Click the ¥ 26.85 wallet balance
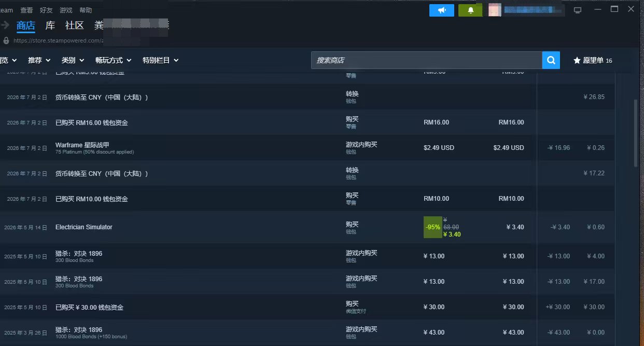 click(x=594, y=96)
